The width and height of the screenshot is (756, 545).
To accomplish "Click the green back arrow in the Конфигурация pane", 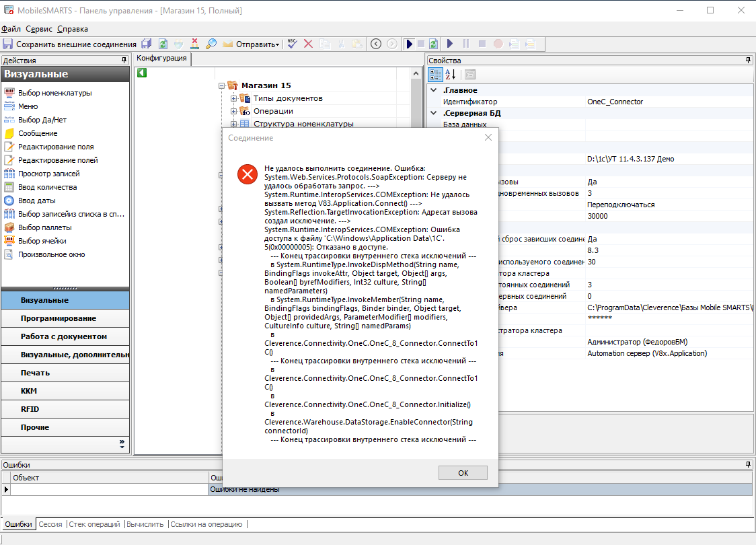I will tap(142, 73).
